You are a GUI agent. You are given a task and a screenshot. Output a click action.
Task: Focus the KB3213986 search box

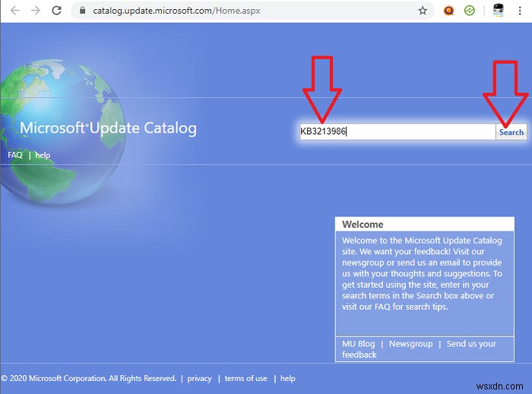397,131
